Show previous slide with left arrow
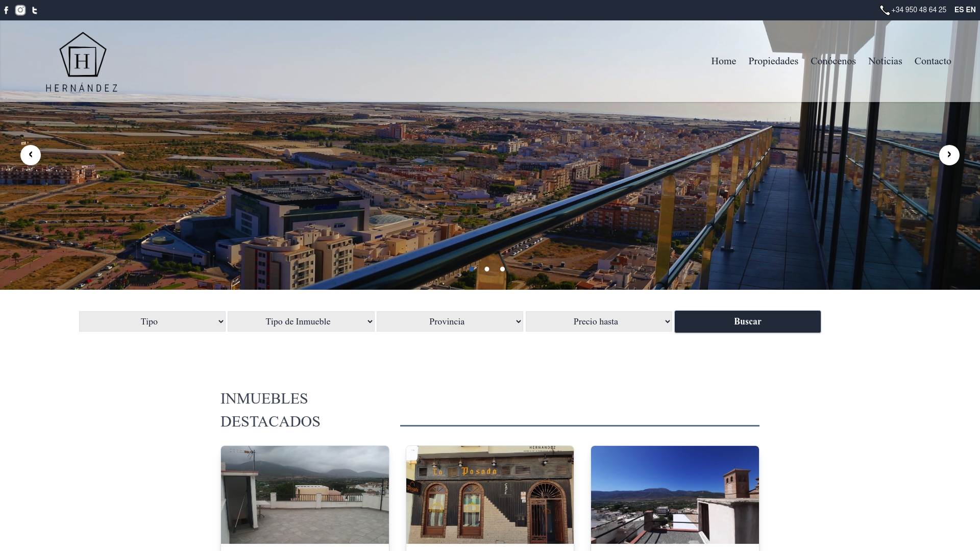 pos(31,155)
